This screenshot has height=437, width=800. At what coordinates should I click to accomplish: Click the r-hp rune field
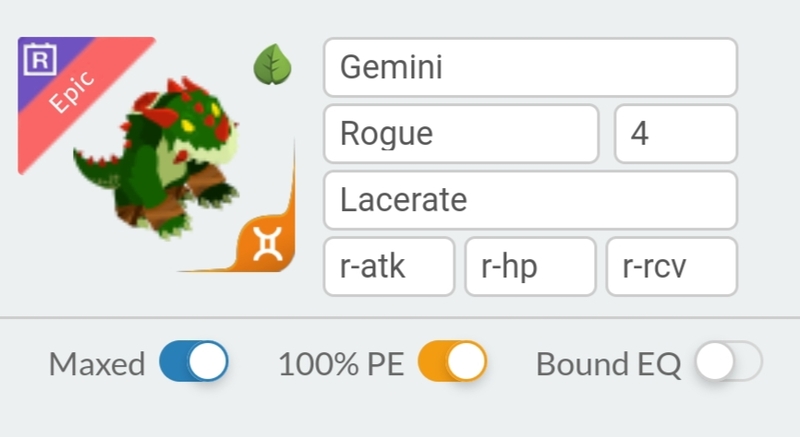[x=530, y=267]
